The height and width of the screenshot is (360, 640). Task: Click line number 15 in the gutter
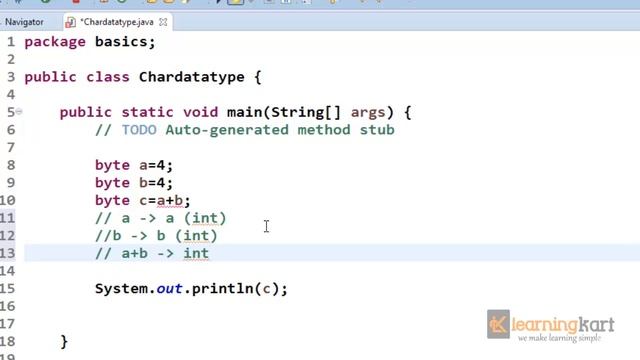(x=7, y=289)
